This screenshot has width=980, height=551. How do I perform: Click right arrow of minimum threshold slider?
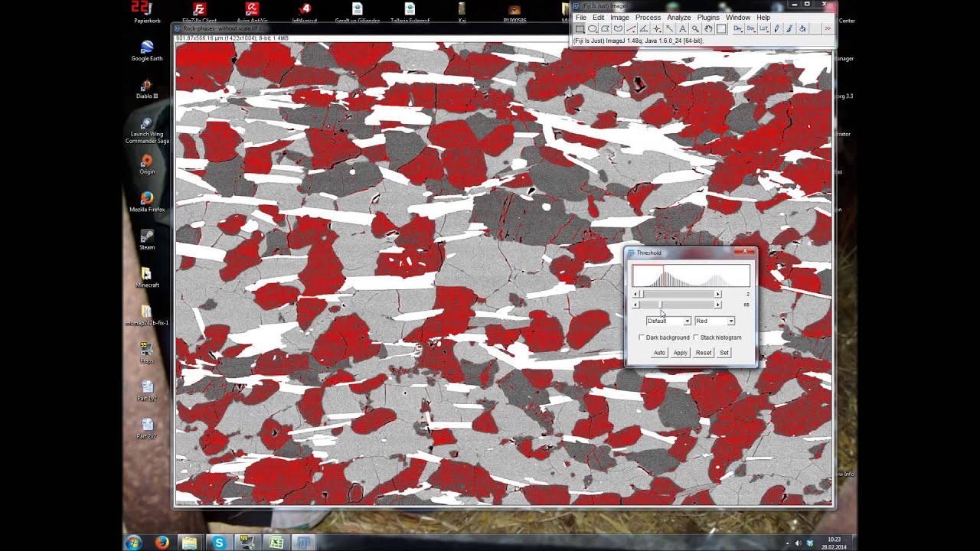point(717,294)
